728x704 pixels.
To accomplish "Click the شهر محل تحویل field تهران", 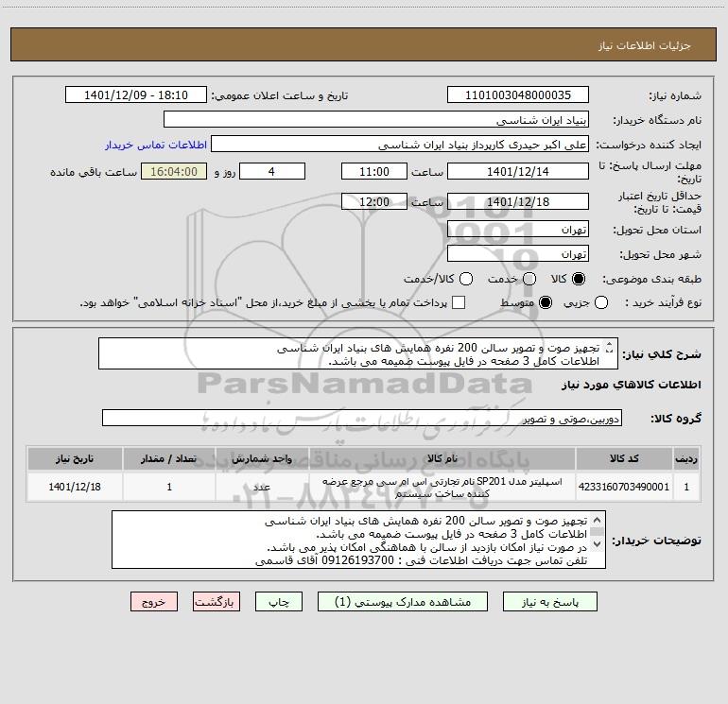I will 518,253.
